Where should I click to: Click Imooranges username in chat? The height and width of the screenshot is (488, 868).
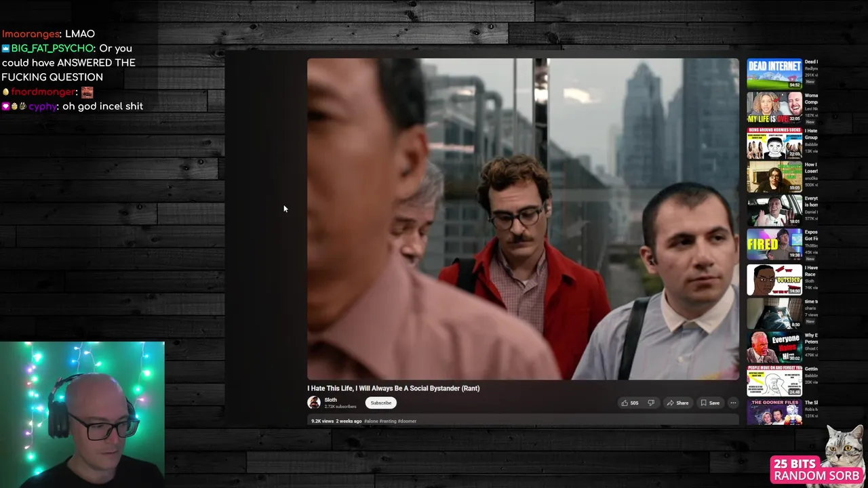coord(31,34)
